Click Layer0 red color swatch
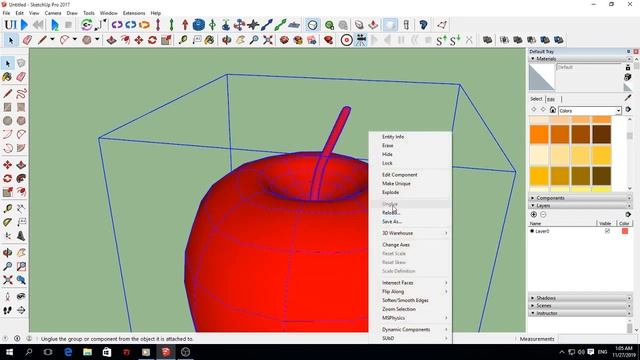Image resolution: width=640 pixels, height=360 pixels. pos(625,231)
